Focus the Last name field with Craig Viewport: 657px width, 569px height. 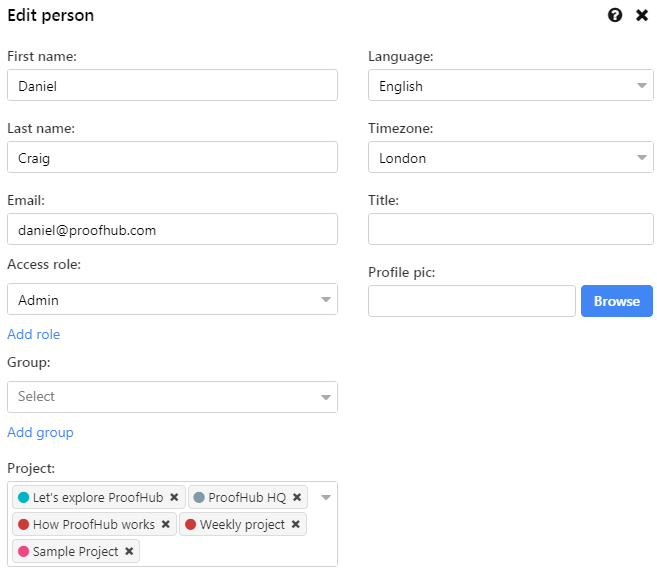(x=172, y=157)
